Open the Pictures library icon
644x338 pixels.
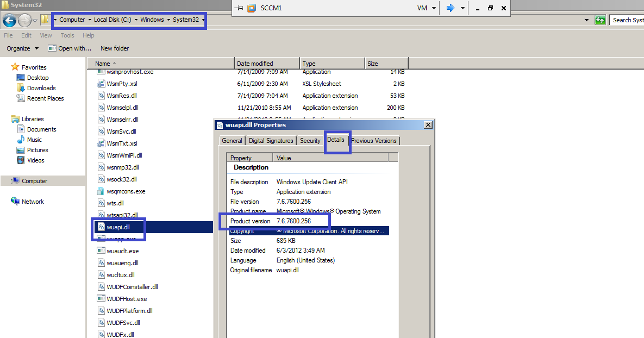point(21,150)
